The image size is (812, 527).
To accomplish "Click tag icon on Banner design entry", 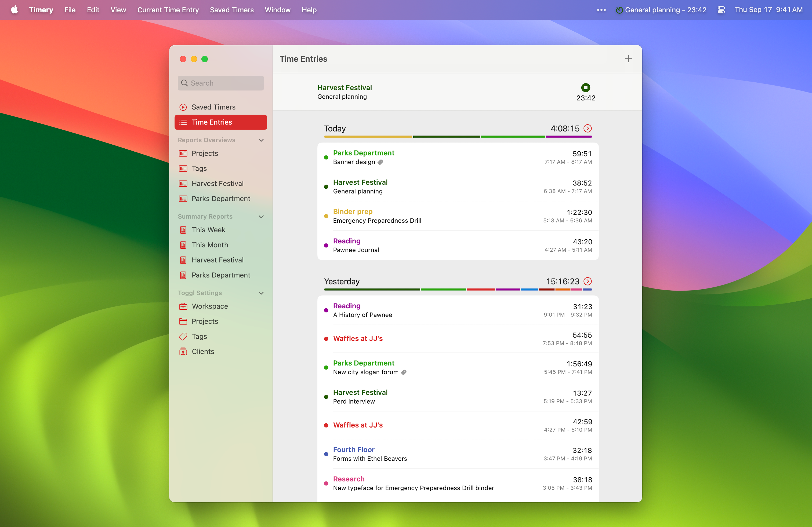I will pyautogui.click(x=380, y=162).
